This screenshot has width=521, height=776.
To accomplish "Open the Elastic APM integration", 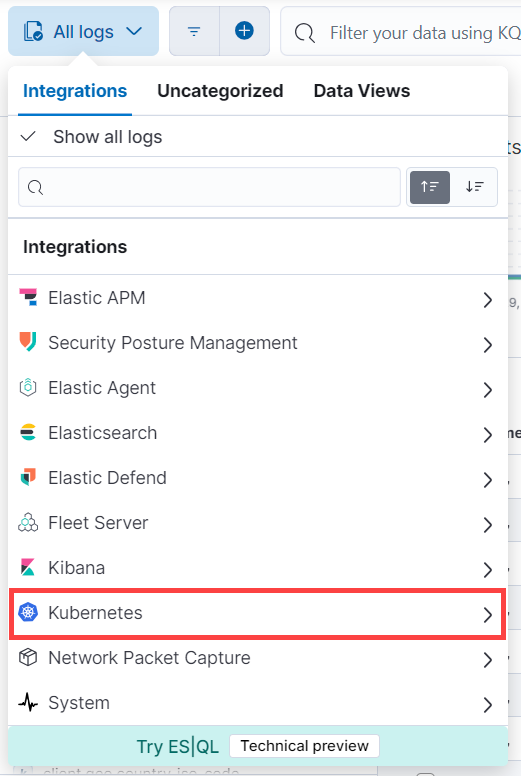I will point(258,298).
